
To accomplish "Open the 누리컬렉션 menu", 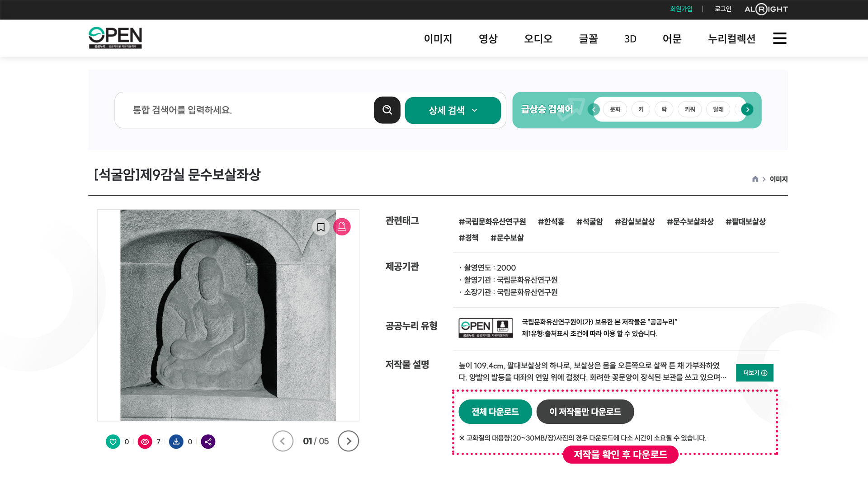I will tap(732, 39).
